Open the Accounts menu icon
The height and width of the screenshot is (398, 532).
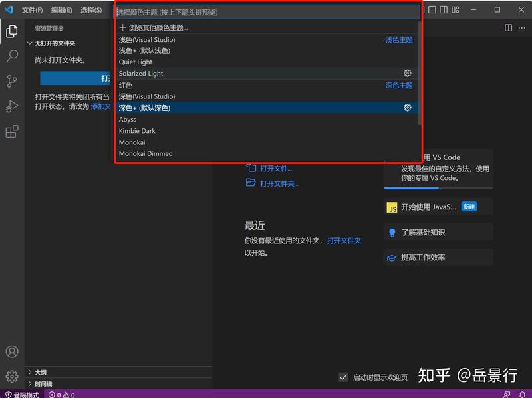pyautogui.click(x=12, y=351)
